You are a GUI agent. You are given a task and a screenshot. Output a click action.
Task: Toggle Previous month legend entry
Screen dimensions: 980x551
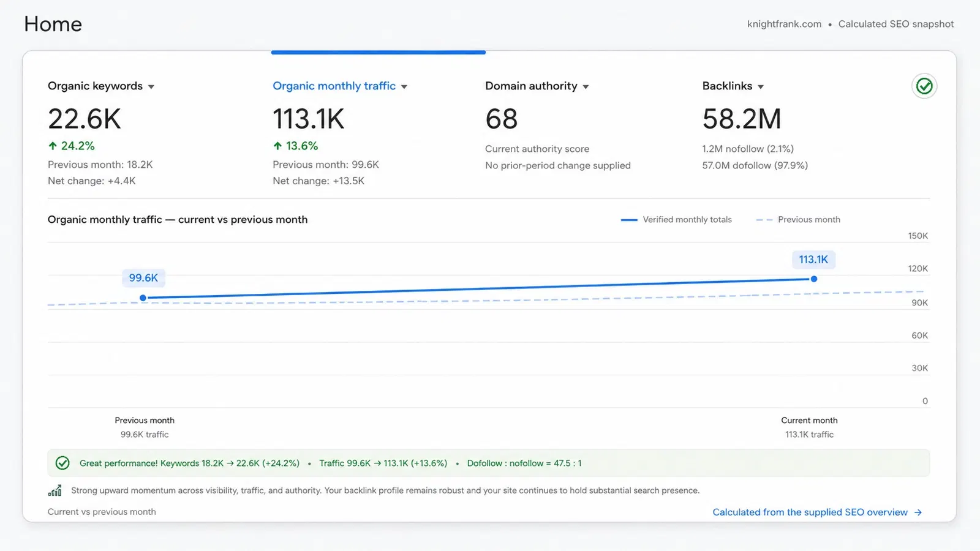[x=798, y=220]
